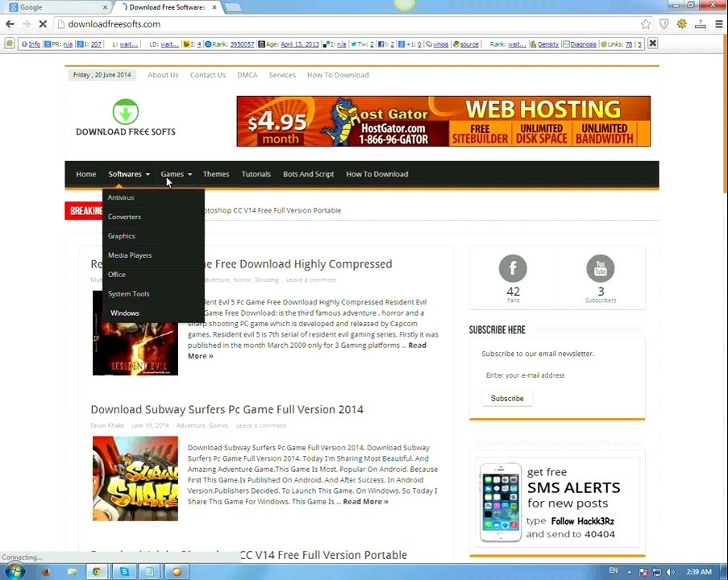Open a new browser tab
The width and height of the screenshot is (728, 580).
click(x=233, y=7)
